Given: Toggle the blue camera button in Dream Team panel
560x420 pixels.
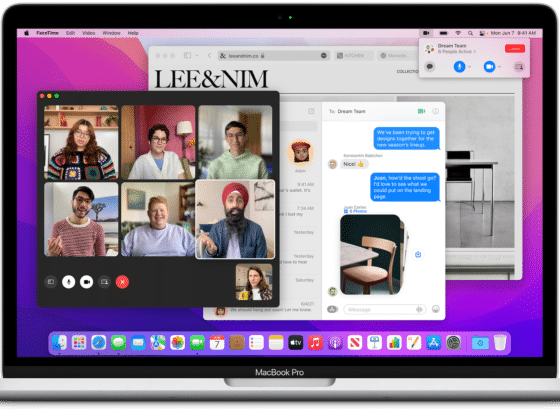Looking at the screenshot, I should pos(489,66).
